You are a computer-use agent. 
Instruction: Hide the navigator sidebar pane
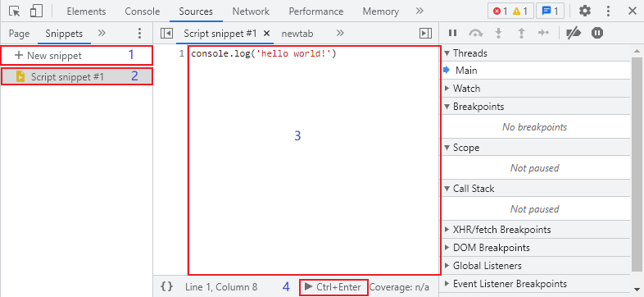[166, 34]
